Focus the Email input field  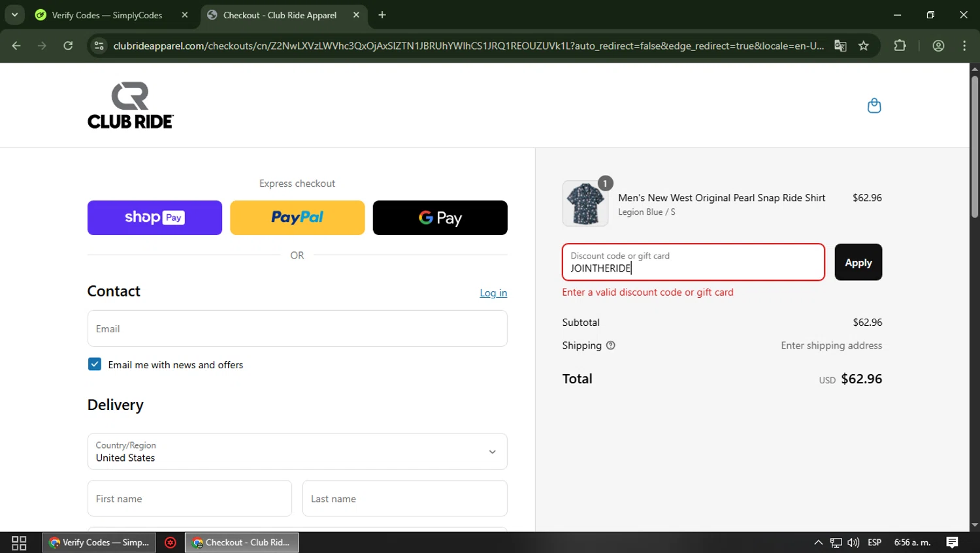click(297, 328)
